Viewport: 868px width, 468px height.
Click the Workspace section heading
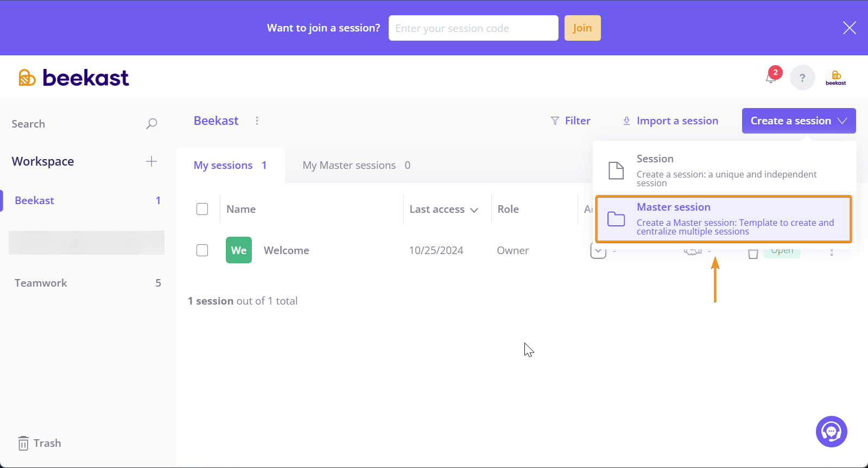pos(43,161)
